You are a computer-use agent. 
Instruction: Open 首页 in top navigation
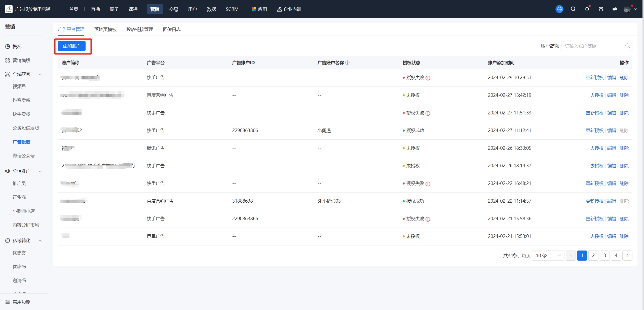click(x=74, y=9)
